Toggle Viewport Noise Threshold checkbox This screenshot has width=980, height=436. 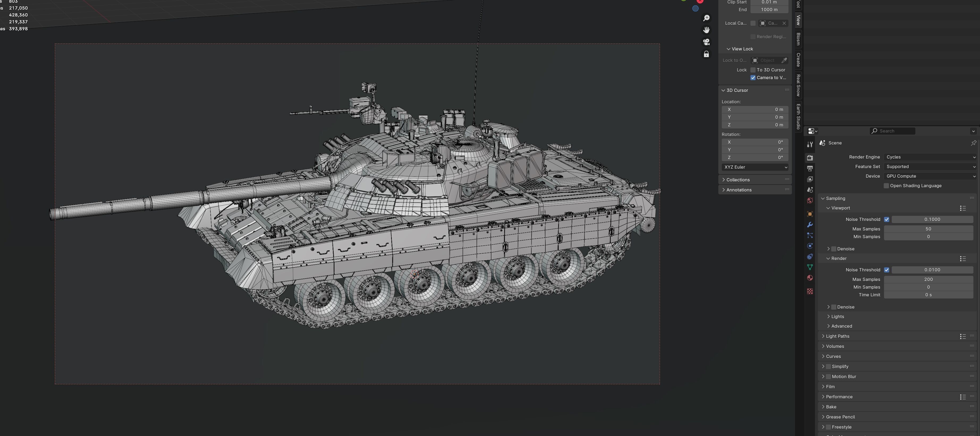[887, 219]
